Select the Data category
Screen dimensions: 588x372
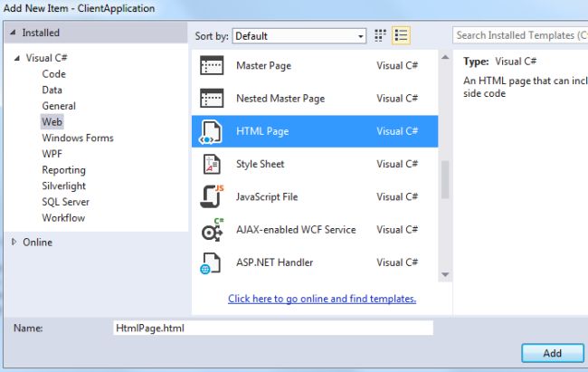(x=52, y=91)
